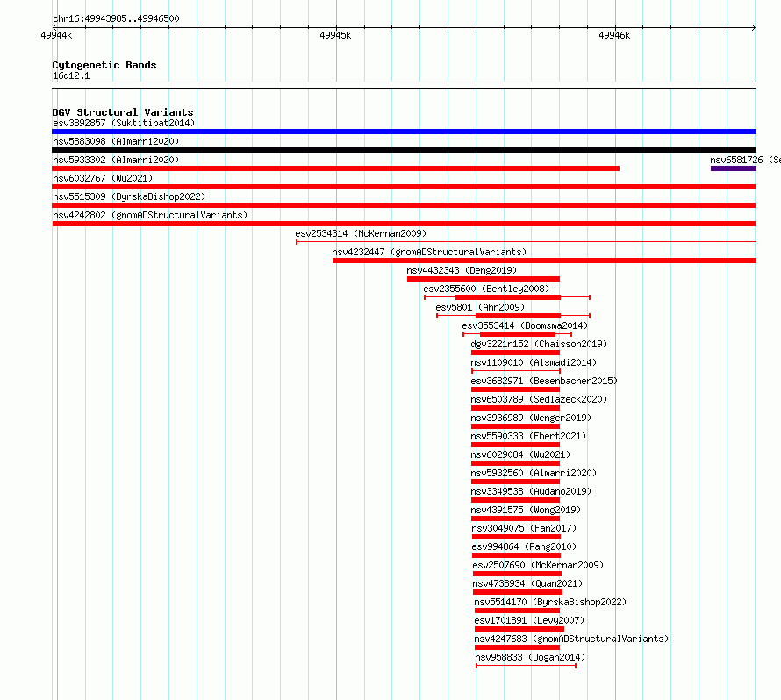The image size is (781, 700).
Task: Click the chr16:49943985..49946500 region label
Action: tap(116, 18)
